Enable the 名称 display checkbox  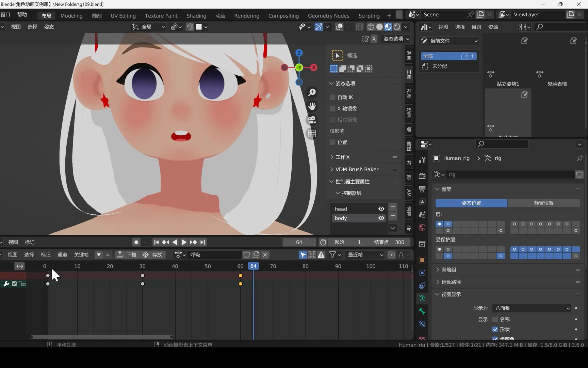point(495,319)
